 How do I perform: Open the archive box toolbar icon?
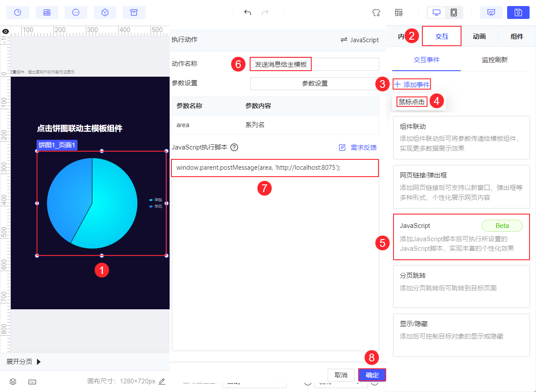[134, 12]
